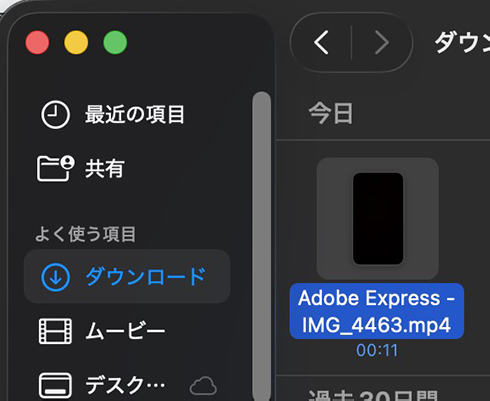This screenshot has height=401, width=490.
Task: Click the clock icon for 最近の項目
Action: (55, 114)
